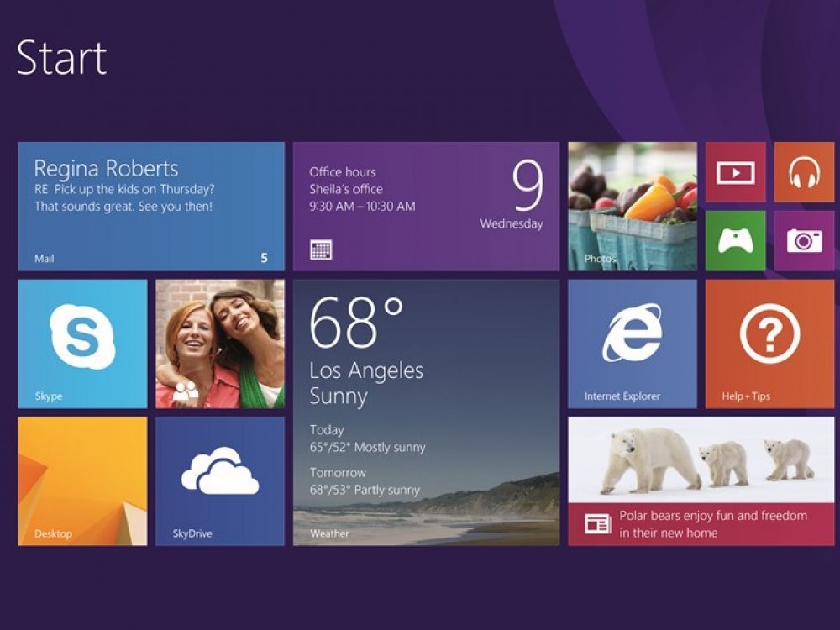
Task: Open the Calendar tile showing Wednesday 9
Action: (427, 207)
